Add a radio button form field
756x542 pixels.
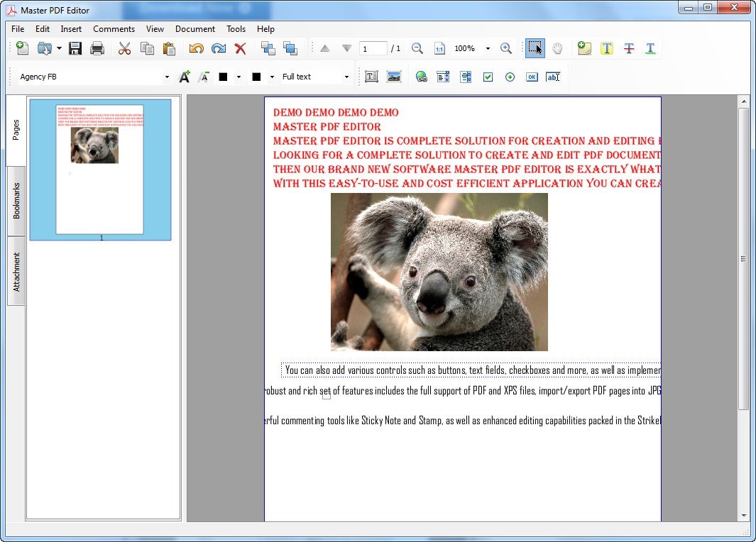pyautogui.click(x=510, y=77)
